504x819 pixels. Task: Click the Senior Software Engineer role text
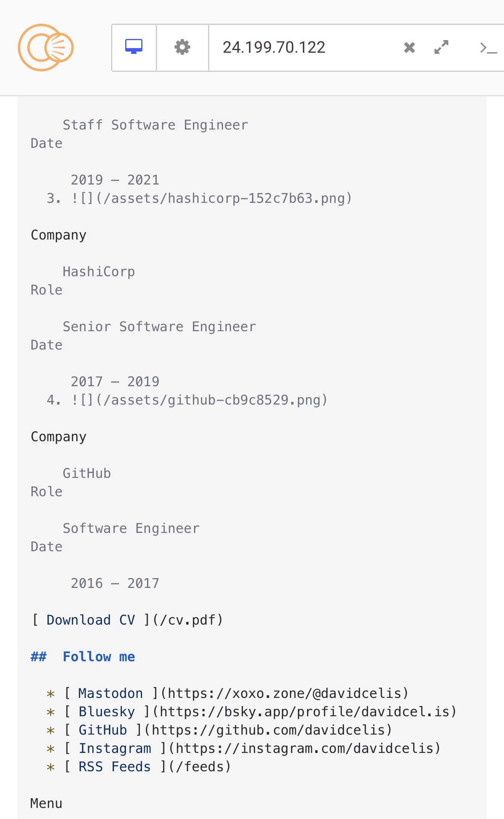tap(159, 327)
